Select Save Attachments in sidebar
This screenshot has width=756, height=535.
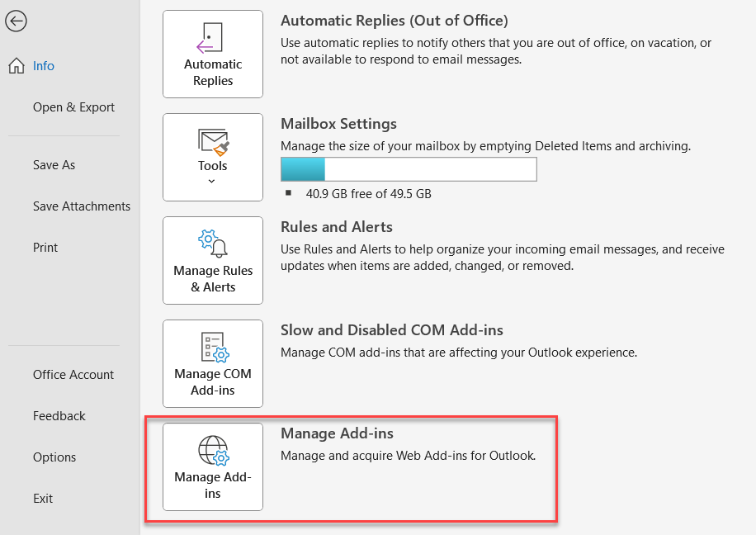tap(82, 206)
